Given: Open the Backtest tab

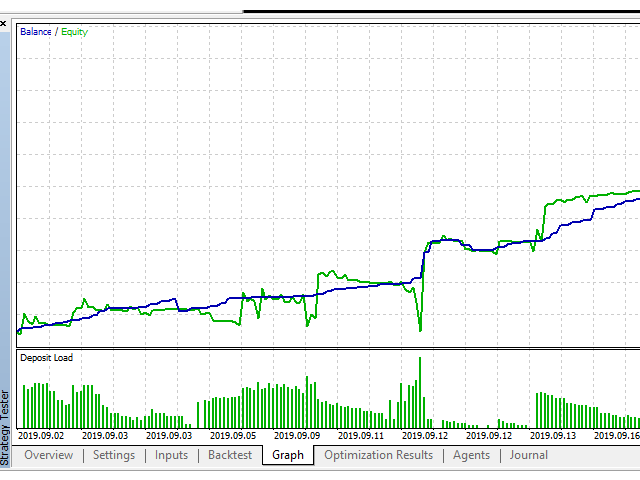Looking at the screenshot, I should tap(230, 455).
